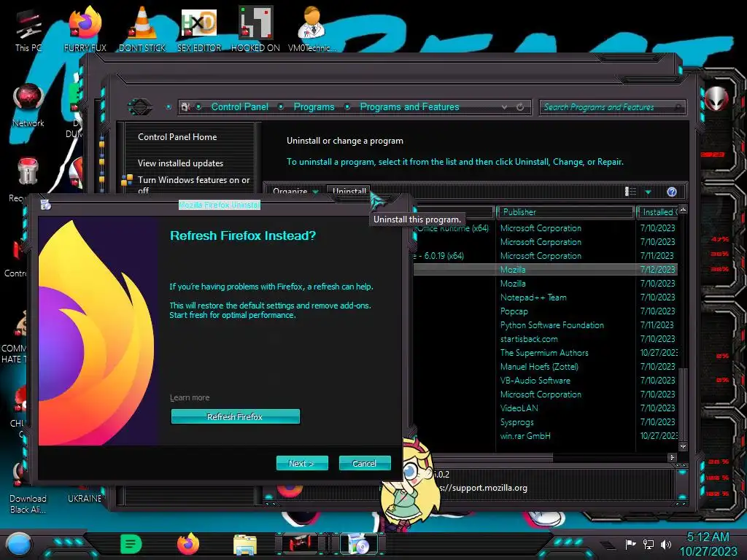
Task: Click the support.mozilla.org help link
Action: (x=483, y=488)
